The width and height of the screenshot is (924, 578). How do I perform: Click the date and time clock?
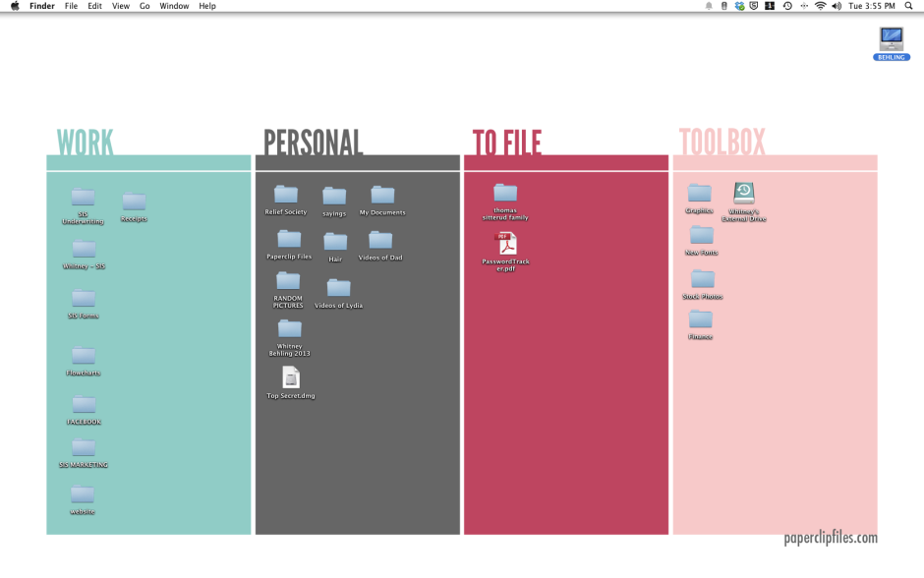870,6
